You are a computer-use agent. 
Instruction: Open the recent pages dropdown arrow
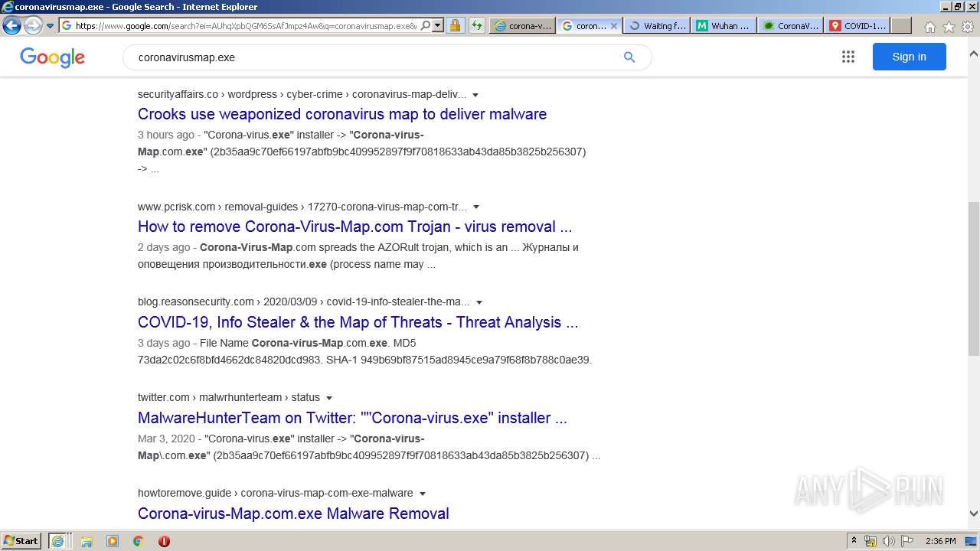[51, 25]
